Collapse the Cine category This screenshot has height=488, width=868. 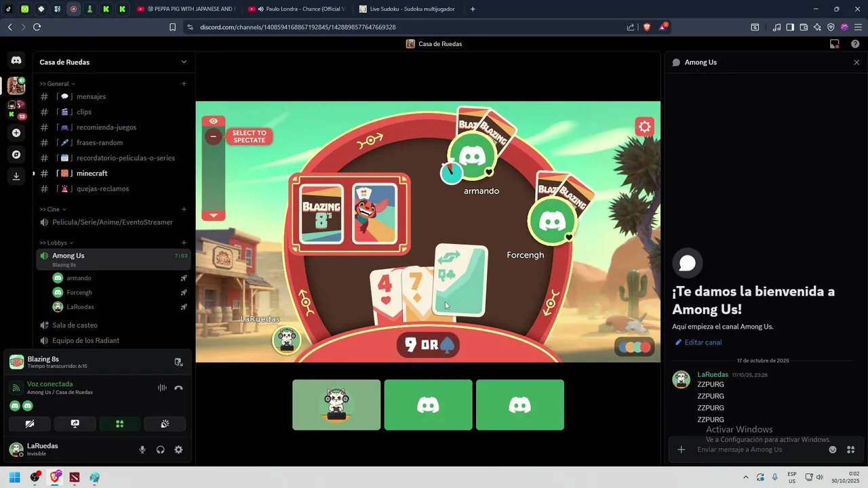click(x=52, y=209)
